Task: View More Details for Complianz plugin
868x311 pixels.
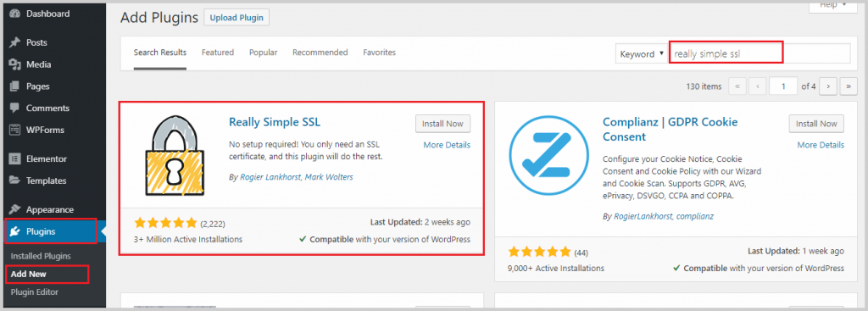Action: click(821, 145)
